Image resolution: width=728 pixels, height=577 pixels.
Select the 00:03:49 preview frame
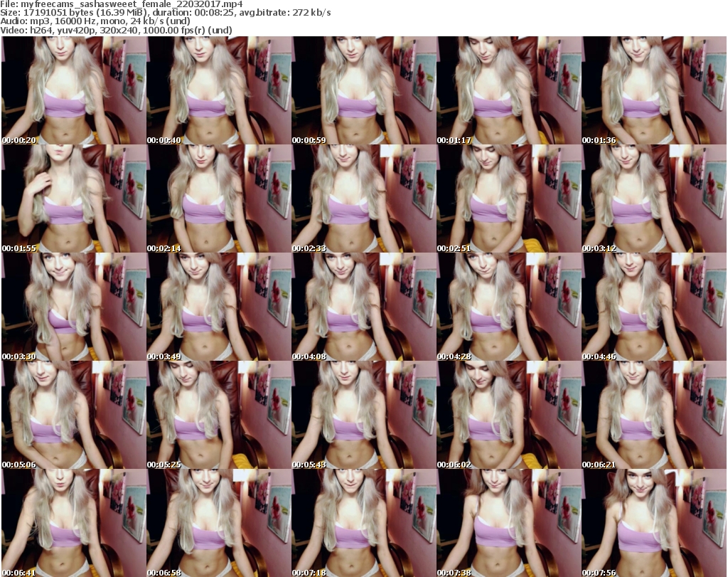219,307
